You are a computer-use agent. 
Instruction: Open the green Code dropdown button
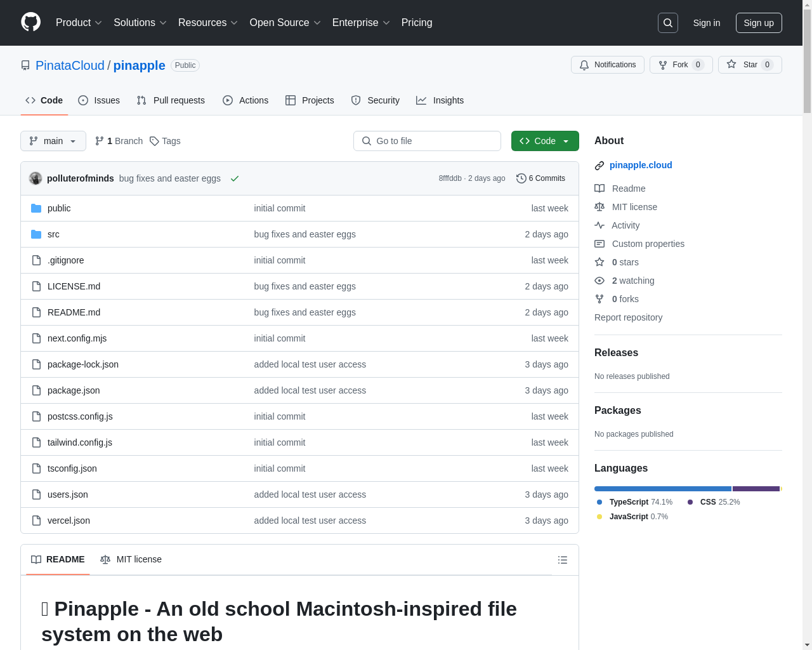click(545, 141)
